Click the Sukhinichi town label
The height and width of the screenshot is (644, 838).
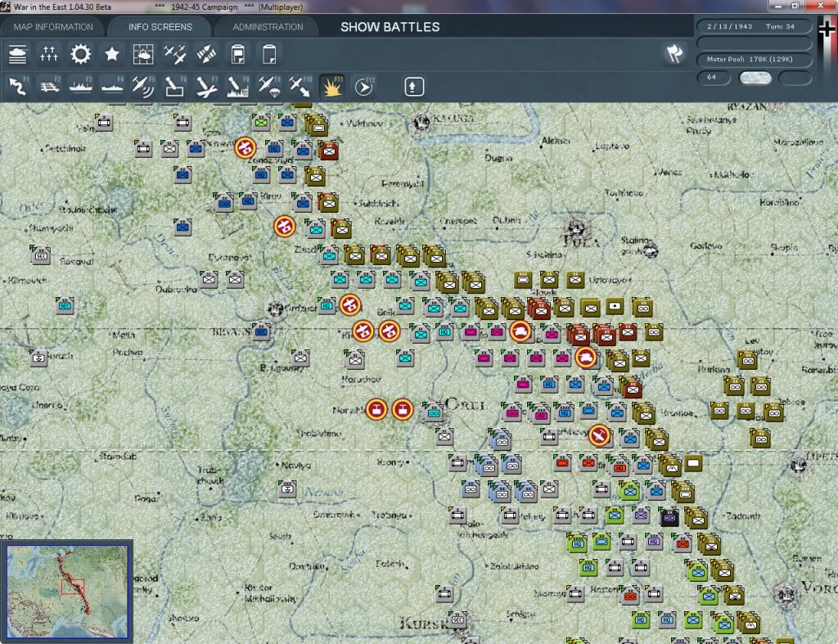tap(378, 203)
